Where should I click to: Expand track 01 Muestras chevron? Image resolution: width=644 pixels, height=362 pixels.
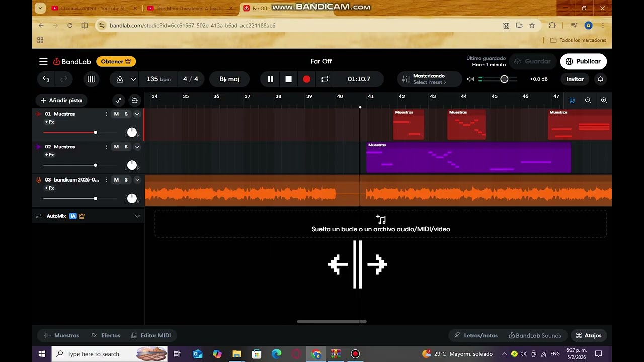point(137,114)
